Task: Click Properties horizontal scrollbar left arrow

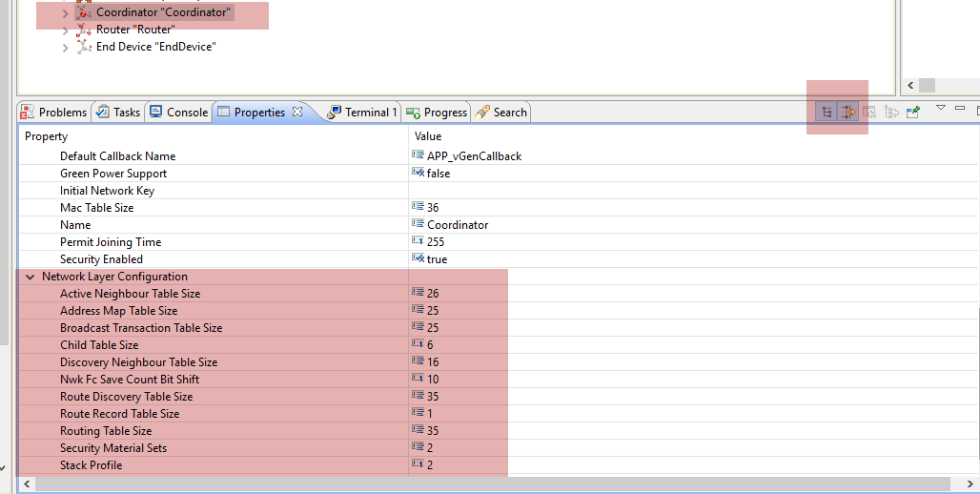Action: pos(27,484)
